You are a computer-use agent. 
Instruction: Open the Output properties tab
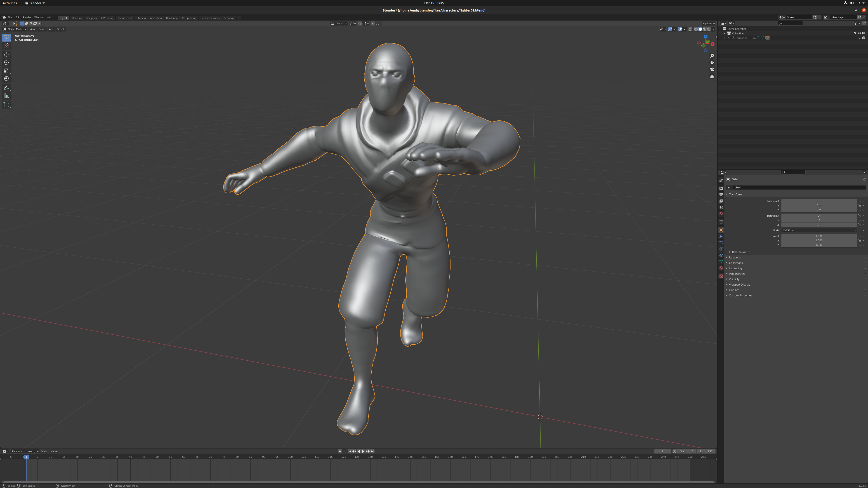721,195
